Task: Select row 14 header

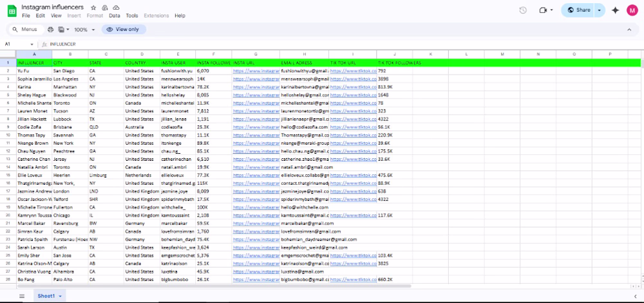Action: [x=8, y=167]
